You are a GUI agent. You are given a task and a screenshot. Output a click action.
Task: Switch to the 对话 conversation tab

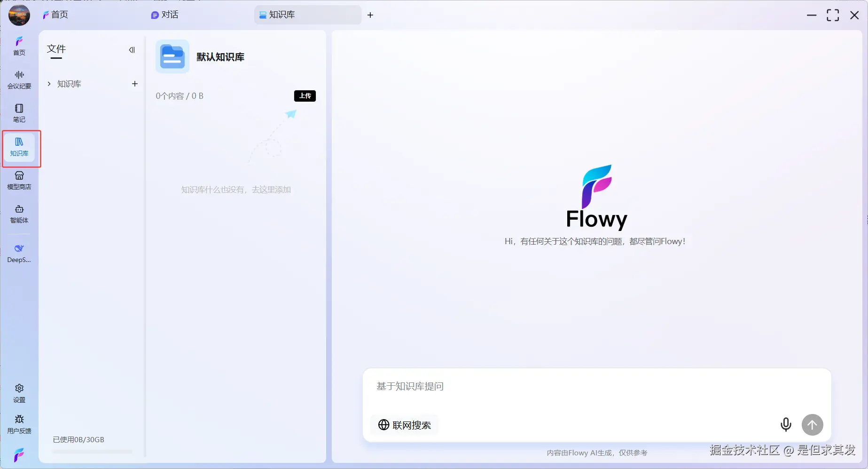point(164,15)
